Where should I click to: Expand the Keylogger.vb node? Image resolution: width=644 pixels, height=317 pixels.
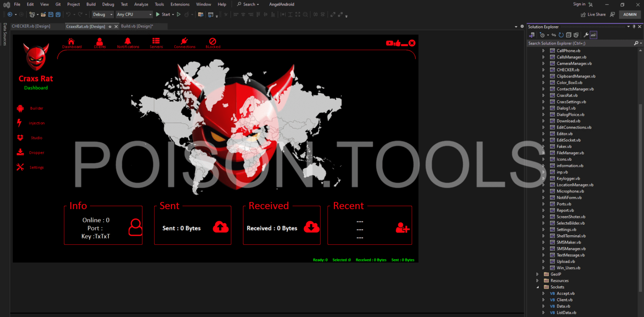(543, 178)
